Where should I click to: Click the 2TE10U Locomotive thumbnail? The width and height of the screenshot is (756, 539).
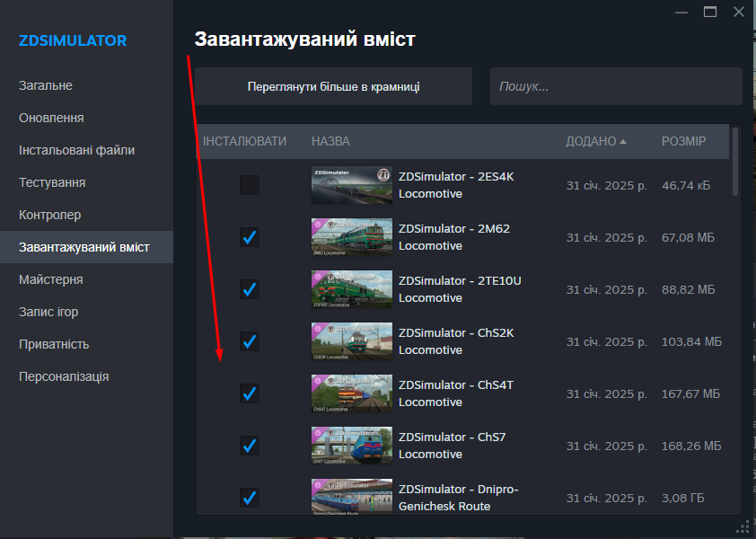click(x=351, y=289)
